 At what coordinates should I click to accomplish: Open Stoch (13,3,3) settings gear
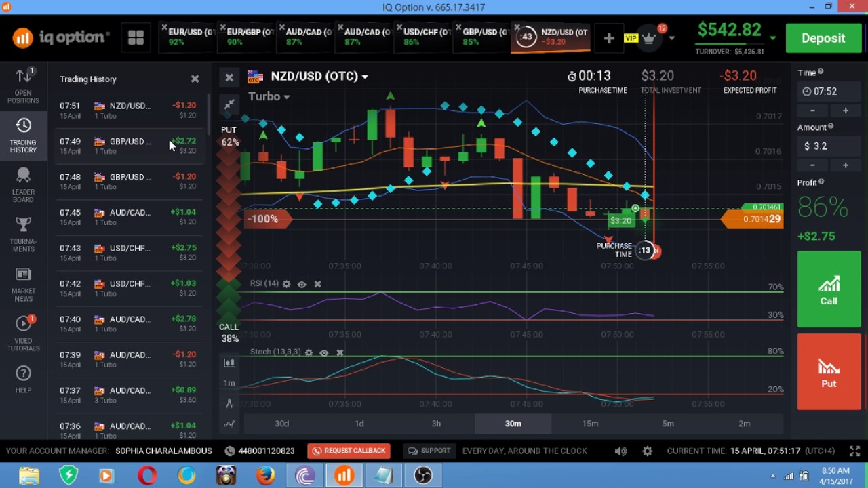click(x=309, y=352)
